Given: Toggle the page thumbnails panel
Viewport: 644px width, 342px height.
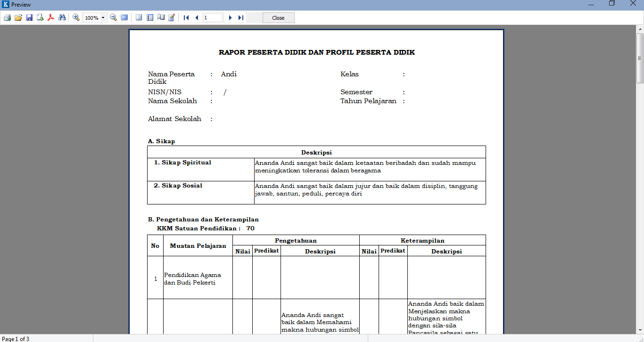Looking at the screenshot, I should click(x=150, y=18).
